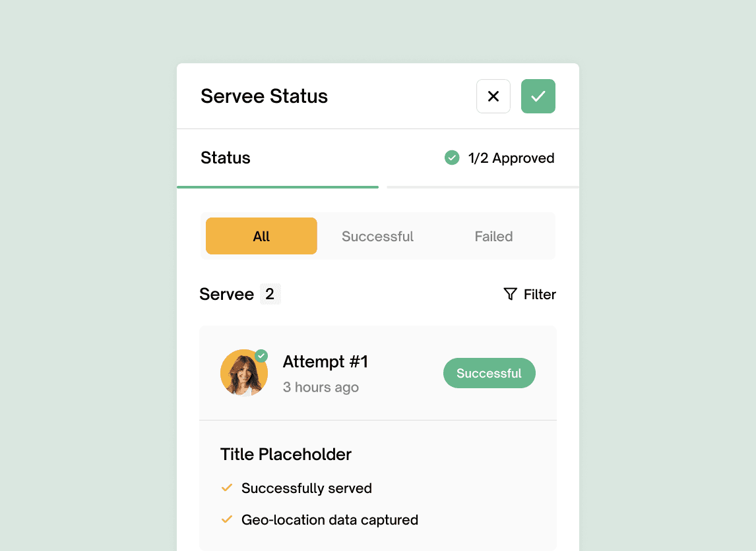The width and height of the screenshot is (756, 551).
Task: Click the green checkmark approval icon
Action: (538, 96)
